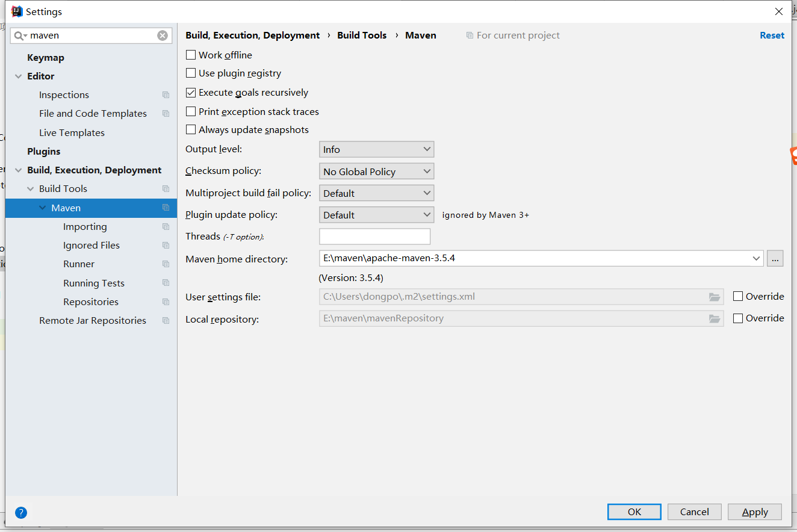Open Repositories under Maven

[91, 302]
